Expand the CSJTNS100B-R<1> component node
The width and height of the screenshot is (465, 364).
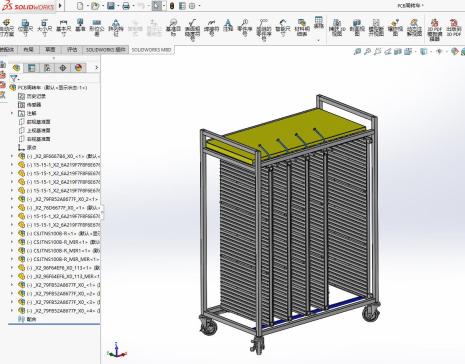pyautogui.click(x=12, y=233)
